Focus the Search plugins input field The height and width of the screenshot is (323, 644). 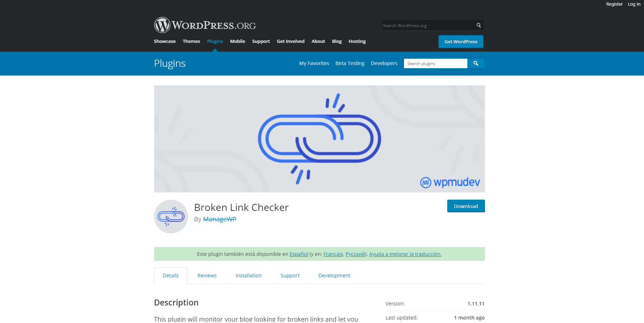[x=436, y=63]
